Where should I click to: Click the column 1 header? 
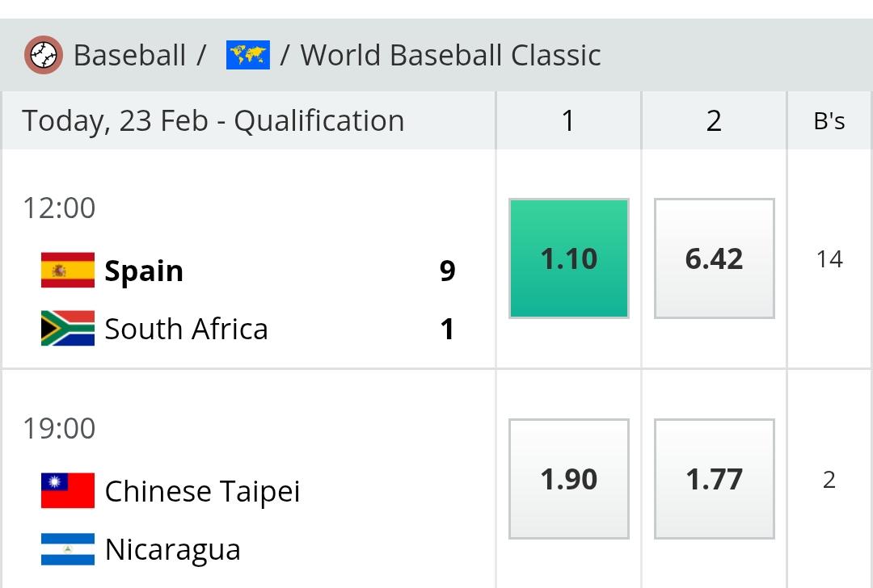click(568, 120)
